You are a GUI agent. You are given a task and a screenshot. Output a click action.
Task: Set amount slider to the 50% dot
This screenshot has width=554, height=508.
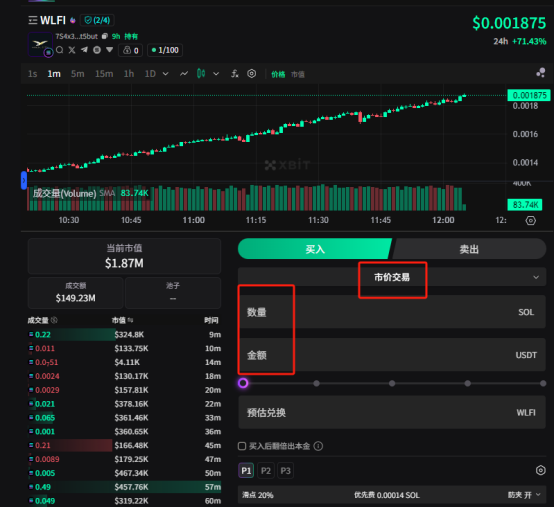[392, 383]
